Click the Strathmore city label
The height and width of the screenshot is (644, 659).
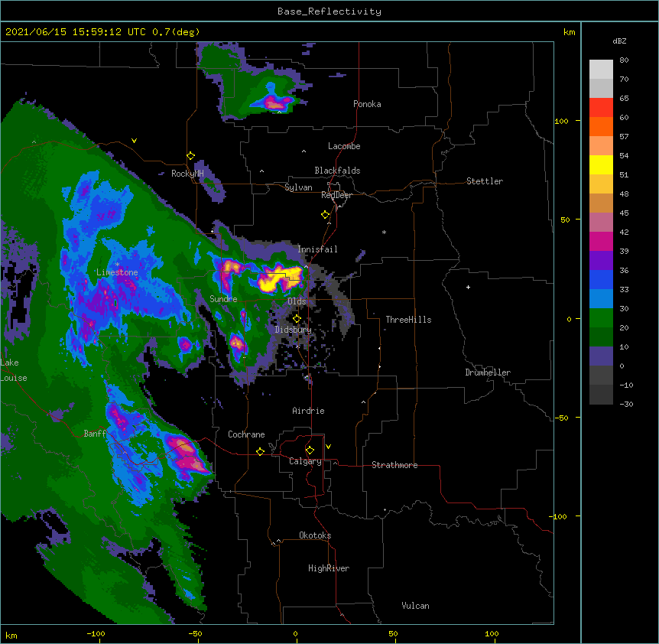(394, 465)
